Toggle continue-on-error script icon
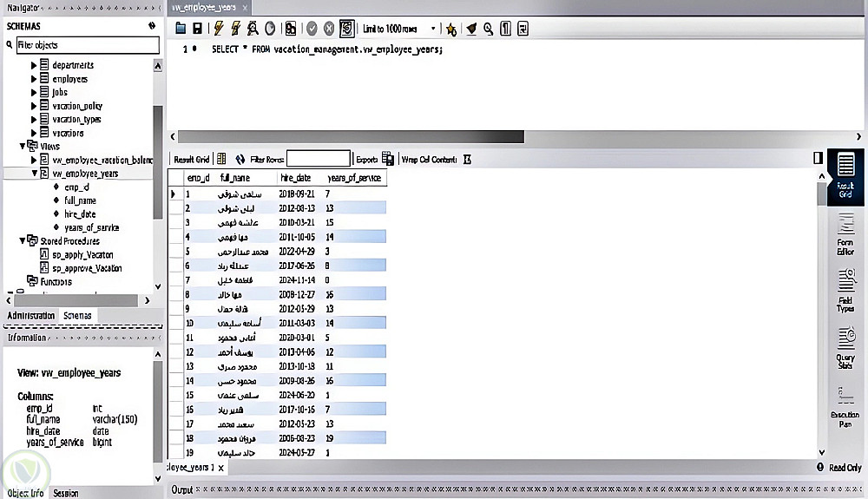This screenshot has height=499, width=868. [x=290, y=29]
